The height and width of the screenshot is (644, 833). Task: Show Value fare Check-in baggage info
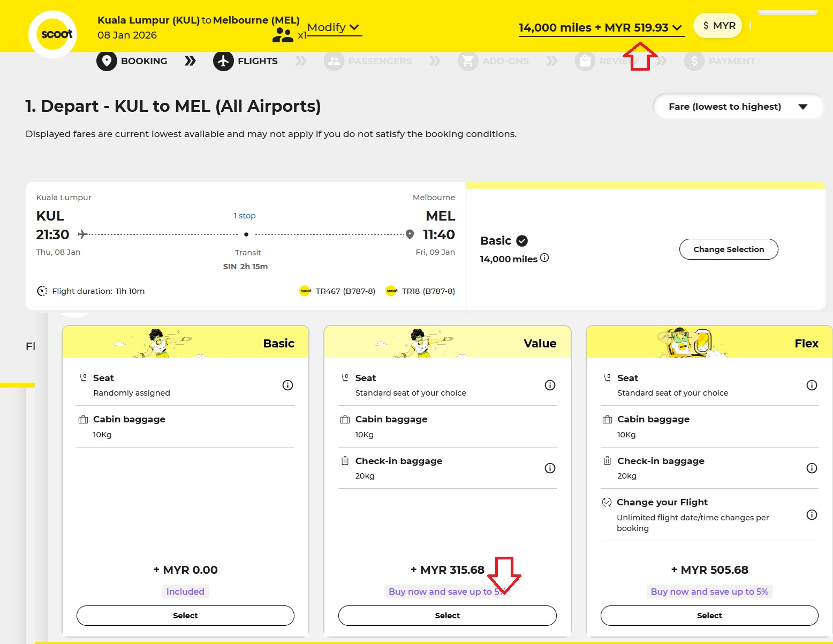[x=550, y=468]
